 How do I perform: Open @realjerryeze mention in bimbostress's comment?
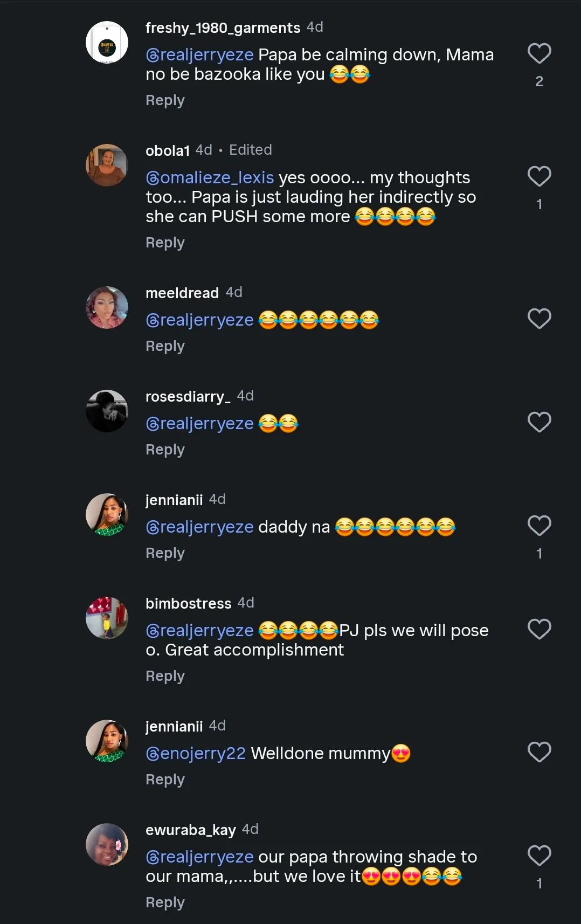coord(199,631)
